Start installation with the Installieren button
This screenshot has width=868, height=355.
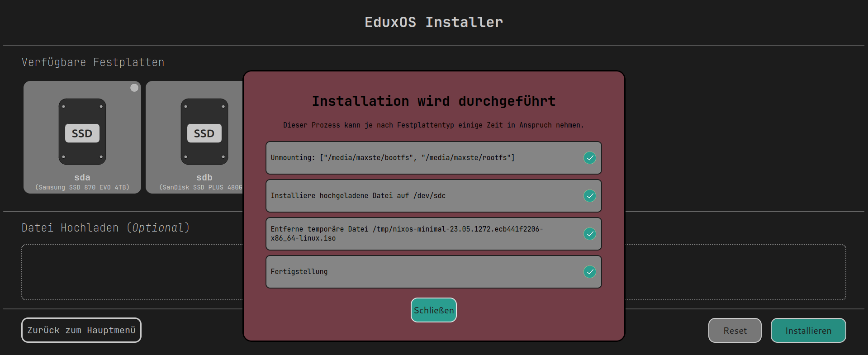tap(808, 331)
